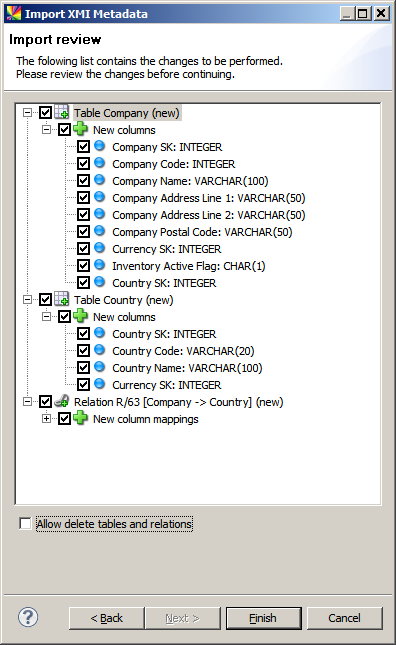Click the blue column icon for Company SK
396x645 pixels.
(x=100, y=146)
